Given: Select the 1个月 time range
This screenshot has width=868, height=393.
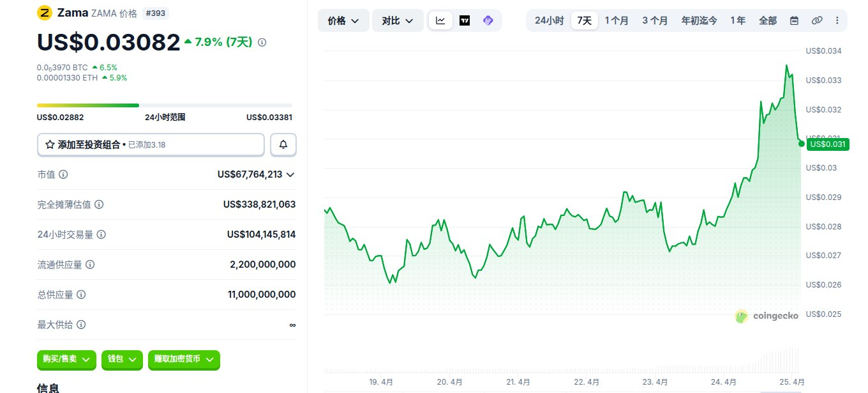Looking at the screenshot, I should pos(617,20).
